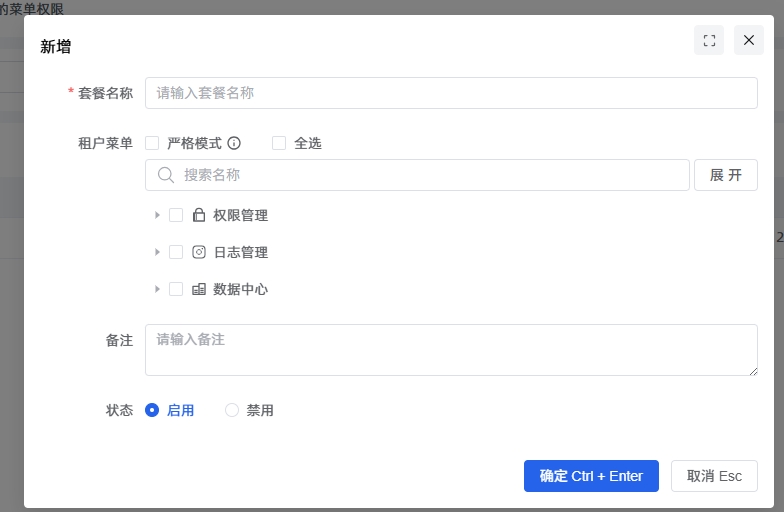Viewport: 784px width, 512px height.
Task: Focus the 套餐名称 input field
Action: click(x=451, y=93)
